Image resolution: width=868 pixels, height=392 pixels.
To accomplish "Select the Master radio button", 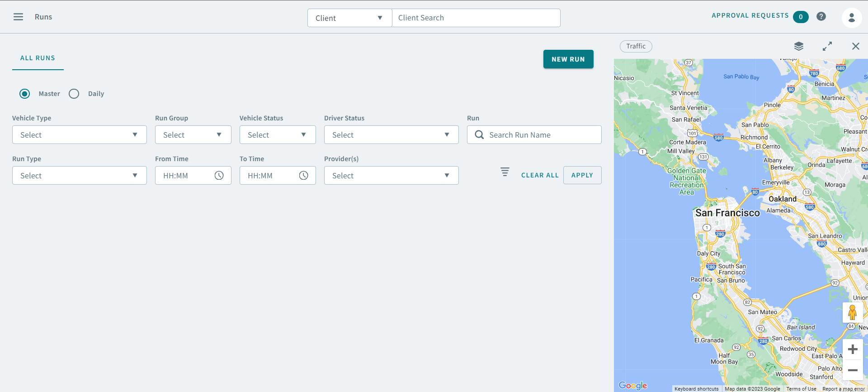I will point(25,94).
